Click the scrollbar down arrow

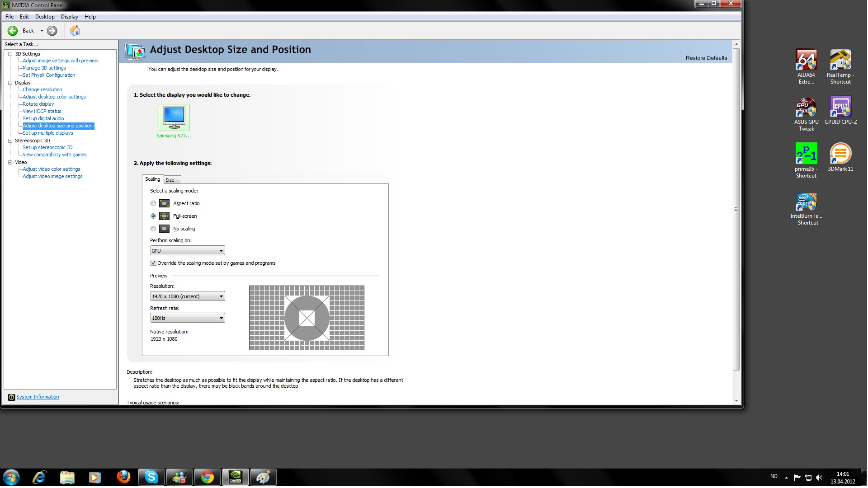point(736,401)
